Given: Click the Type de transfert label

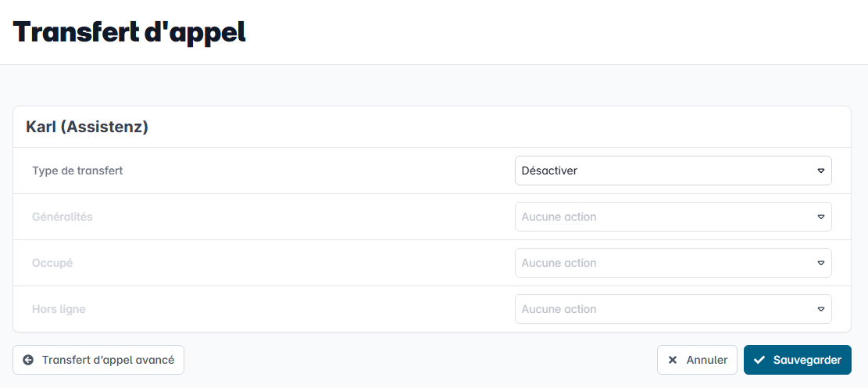Looking at the screenshot, I should click(77, 171).
